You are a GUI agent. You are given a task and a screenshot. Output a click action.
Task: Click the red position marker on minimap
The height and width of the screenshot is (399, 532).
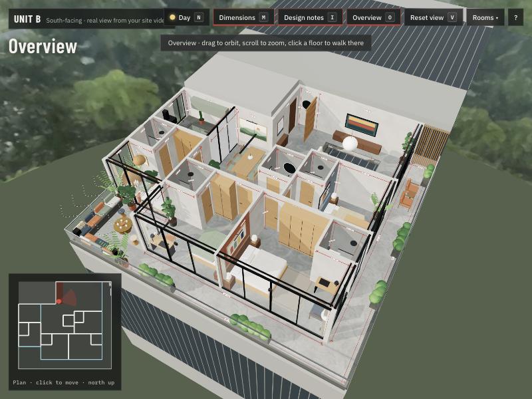pyautogui.click(x=59, y=301)
